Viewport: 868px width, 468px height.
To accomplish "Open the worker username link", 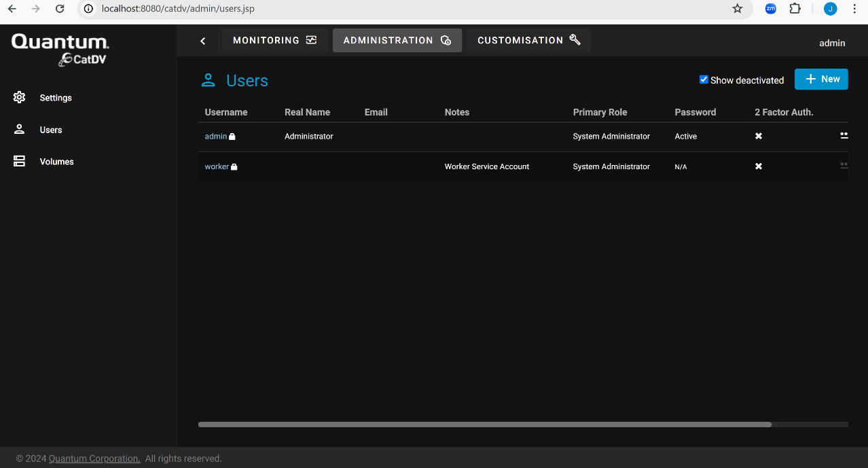I will tap(217, 166).
